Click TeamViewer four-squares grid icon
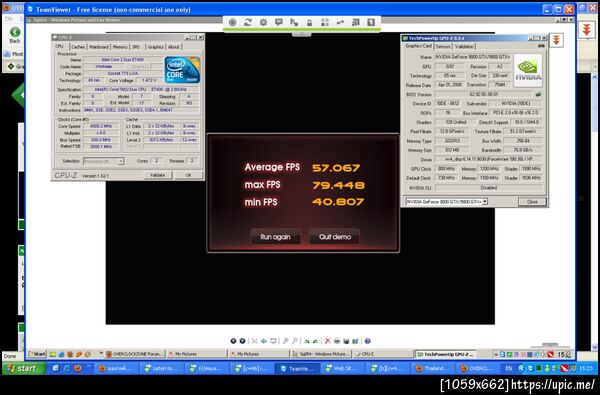 click(x=325, y=22)
